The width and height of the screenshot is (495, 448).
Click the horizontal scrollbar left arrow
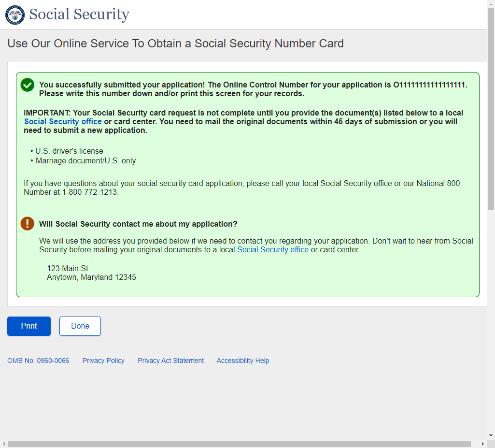click(4, 444)
